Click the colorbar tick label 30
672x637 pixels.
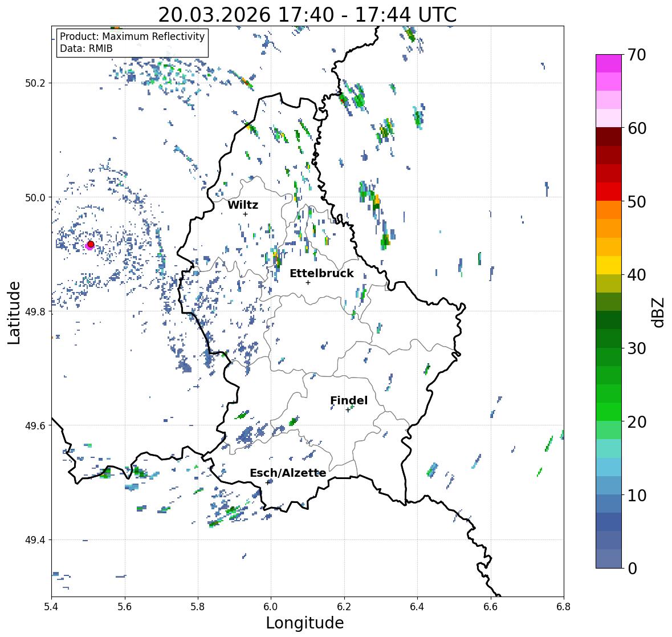[x=637, y=348]
